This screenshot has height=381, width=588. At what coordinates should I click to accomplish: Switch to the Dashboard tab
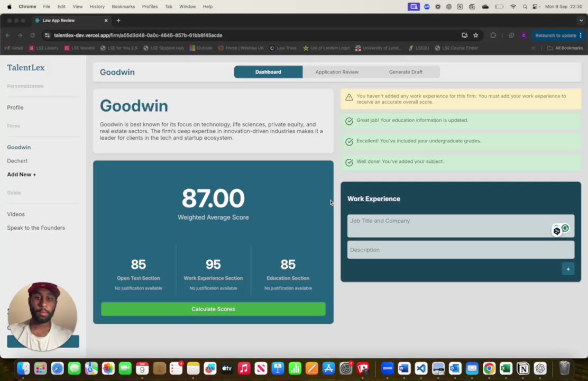[268, 72]
